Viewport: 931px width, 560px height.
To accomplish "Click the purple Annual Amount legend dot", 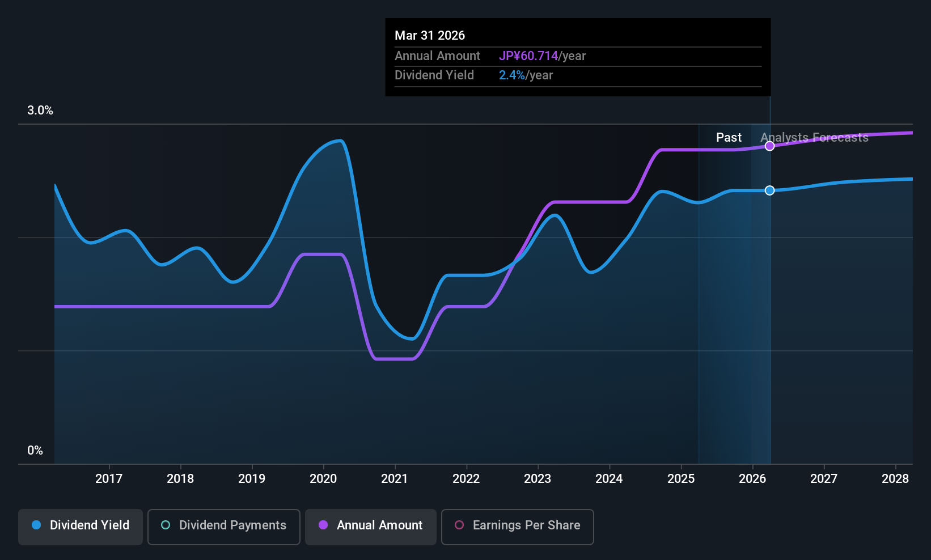I will point(323,525).
